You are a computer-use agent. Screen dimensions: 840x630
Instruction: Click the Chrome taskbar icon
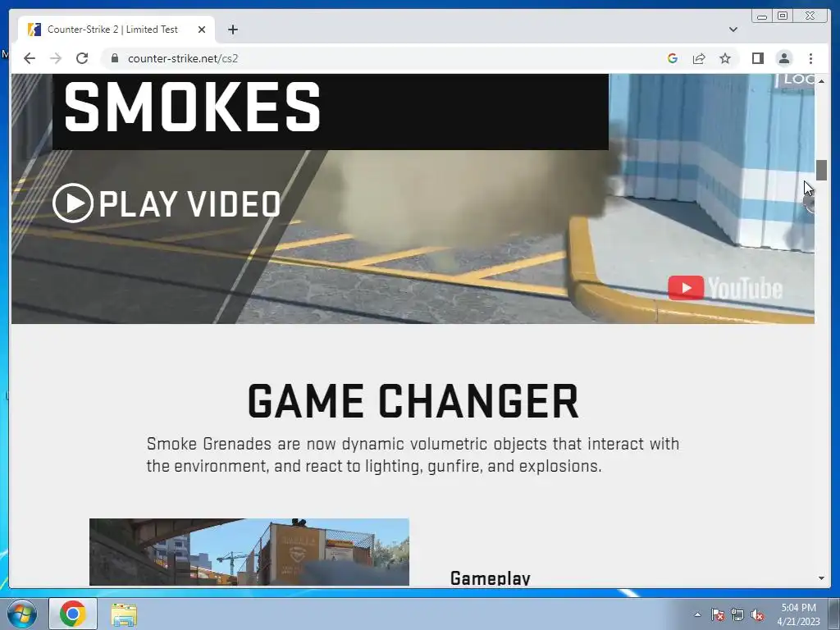73,614
